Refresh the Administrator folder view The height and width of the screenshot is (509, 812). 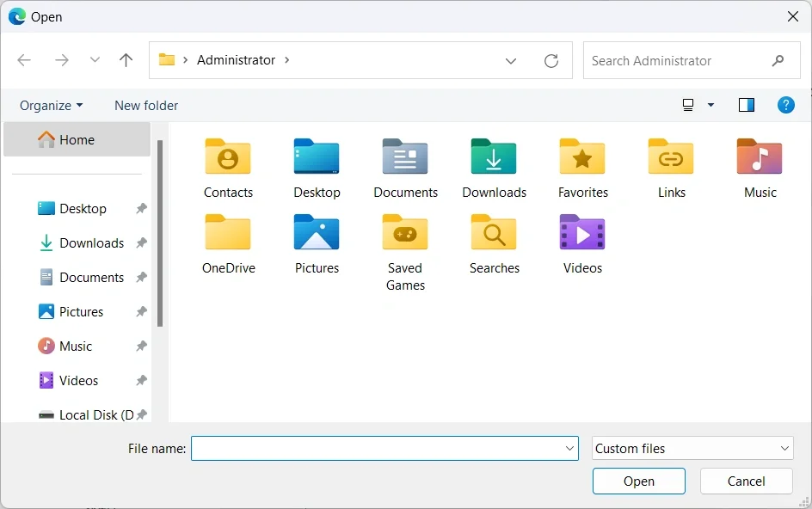click(x=551, y=60)
